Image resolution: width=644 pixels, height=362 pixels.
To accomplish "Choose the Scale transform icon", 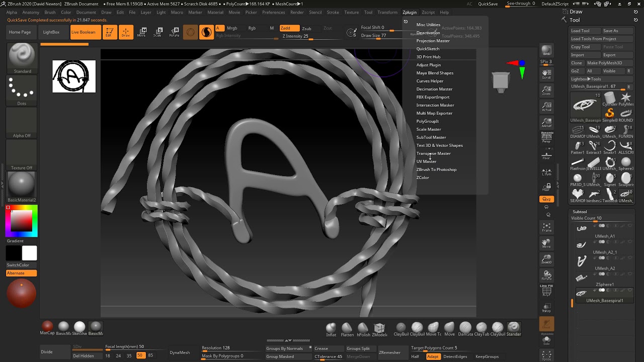I will (158, 32).
